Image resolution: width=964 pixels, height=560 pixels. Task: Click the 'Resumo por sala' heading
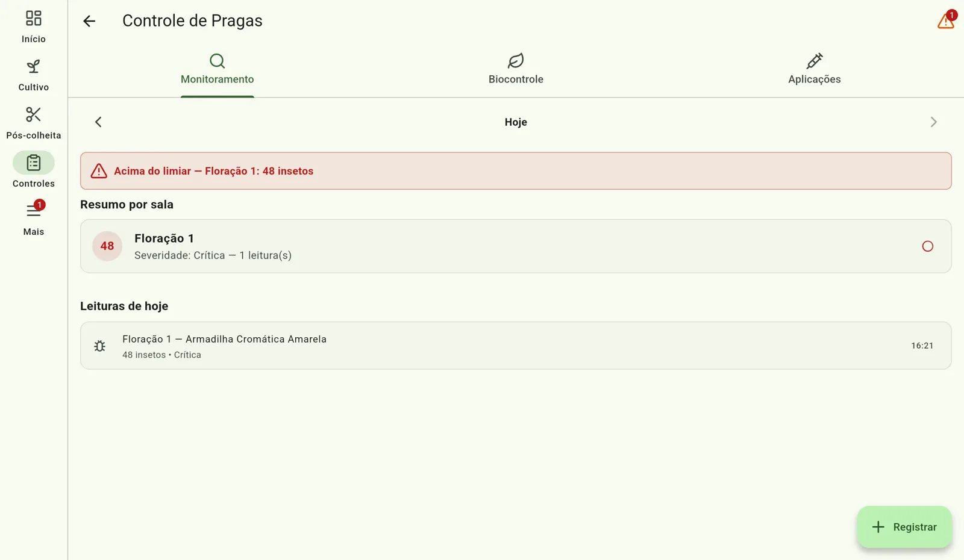click(127, 205)
